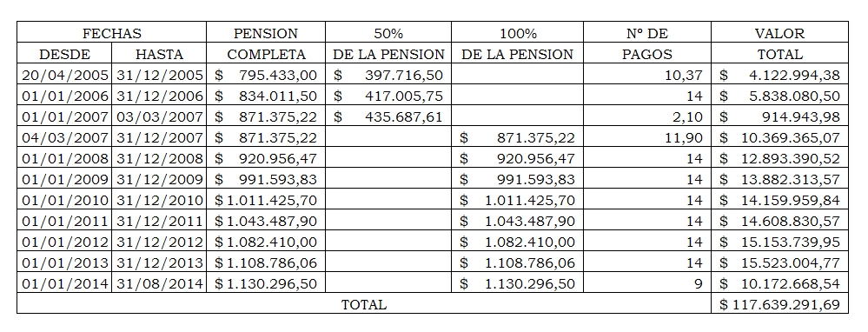Select the Nº DE PAGOS header cell

[647, 43]
